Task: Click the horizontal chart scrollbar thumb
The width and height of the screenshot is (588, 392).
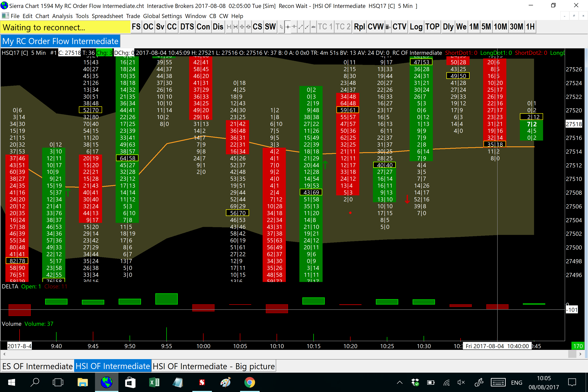Action: point(572,354)
